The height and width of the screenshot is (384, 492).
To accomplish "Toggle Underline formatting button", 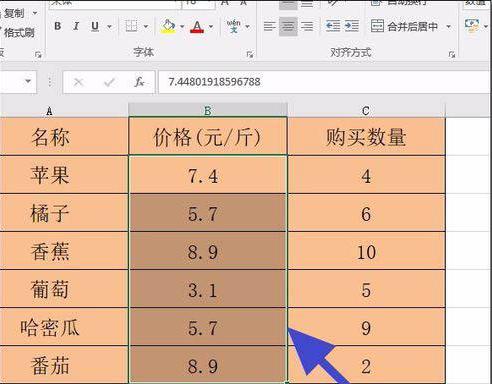I will coord(95,26).
